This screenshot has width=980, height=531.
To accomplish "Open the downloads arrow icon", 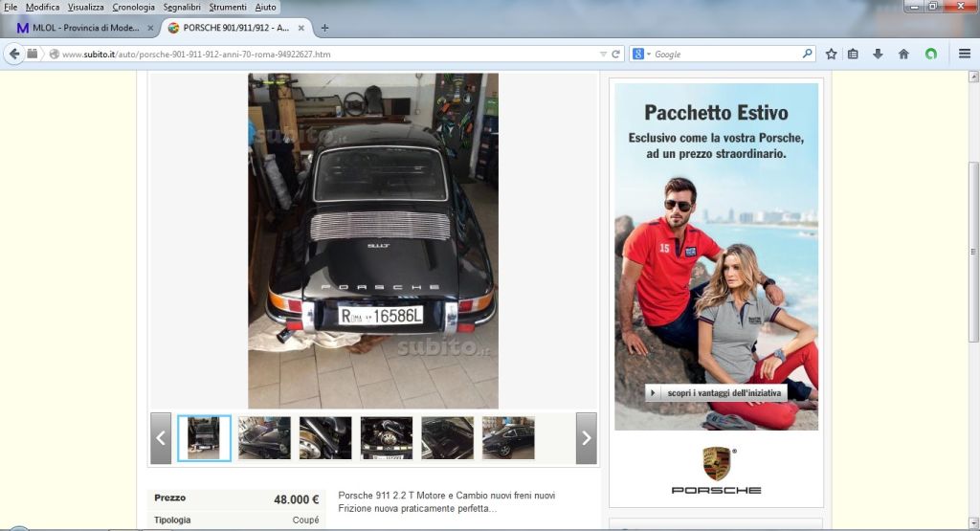I will pyautogui.click(x=878, y=54).
